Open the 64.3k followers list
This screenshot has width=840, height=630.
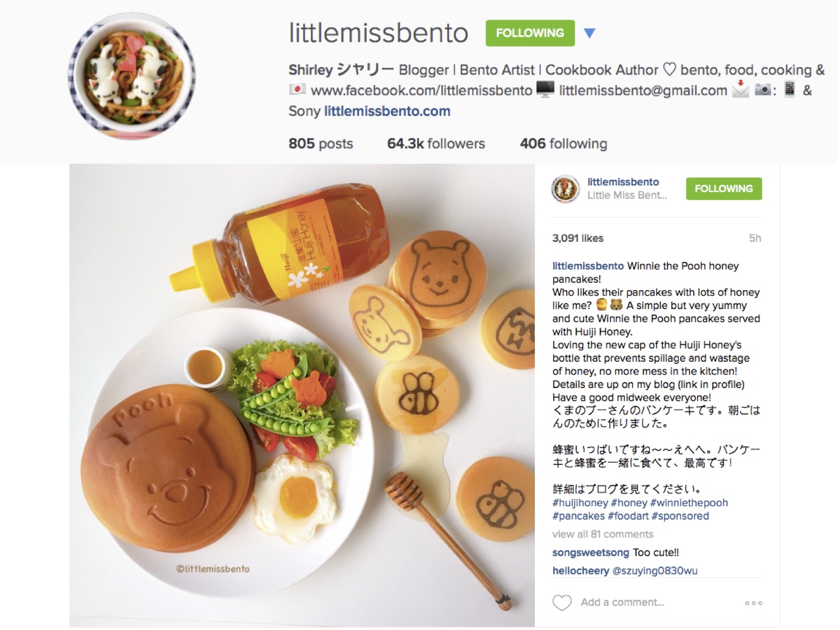coord(436,144)
